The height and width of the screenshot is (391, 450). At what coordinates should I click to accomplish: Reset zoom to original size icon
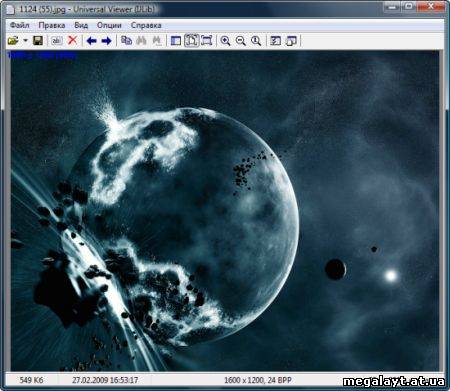[x=256, y=41]
